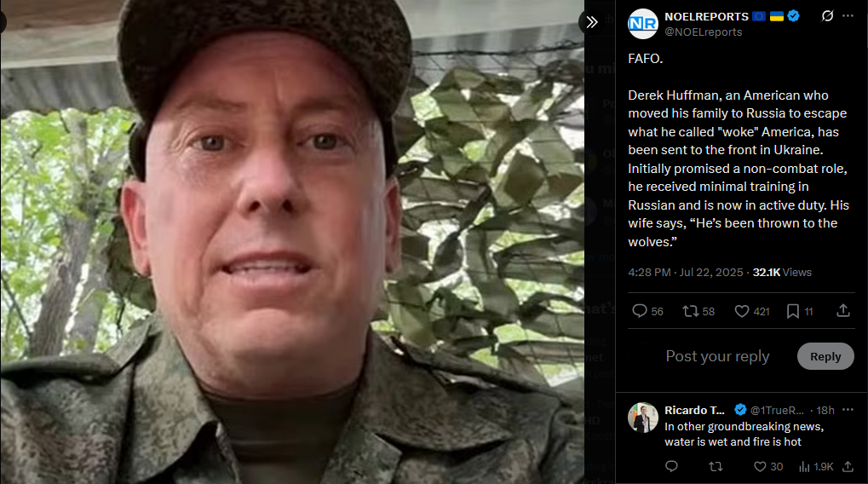Repost Ricardo's comment
Viewport: 868px width, 484px height.
tap(716, 467)
